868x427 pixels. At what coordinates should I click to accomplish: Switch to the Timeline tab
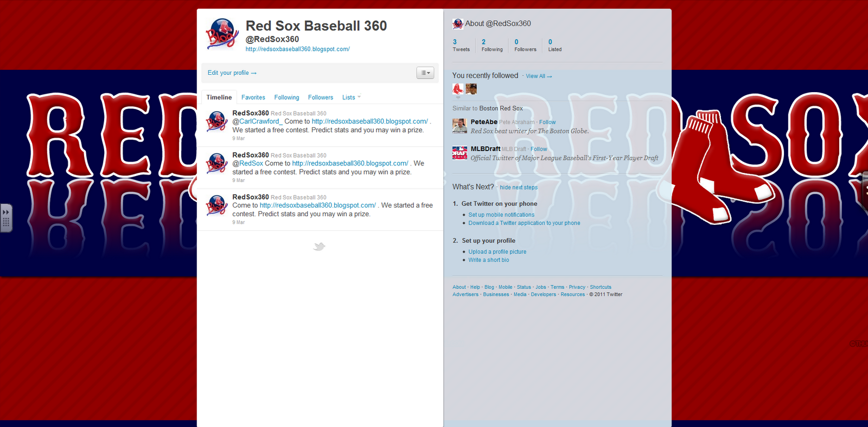point(219,98)
